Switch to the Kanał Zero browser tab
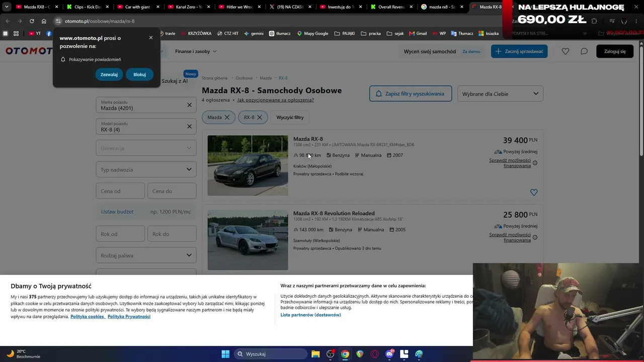644x362 pixels. 188,7
